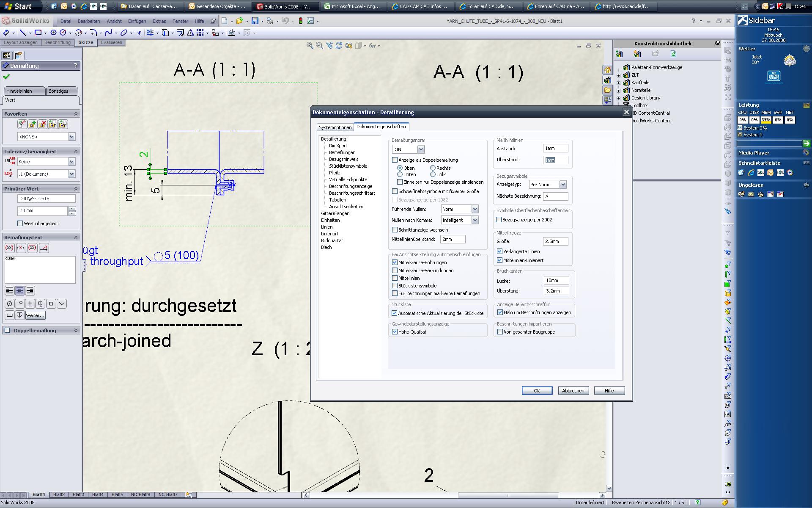Open the Anzeigetyp Per Norm dropdown

point(563,185)
